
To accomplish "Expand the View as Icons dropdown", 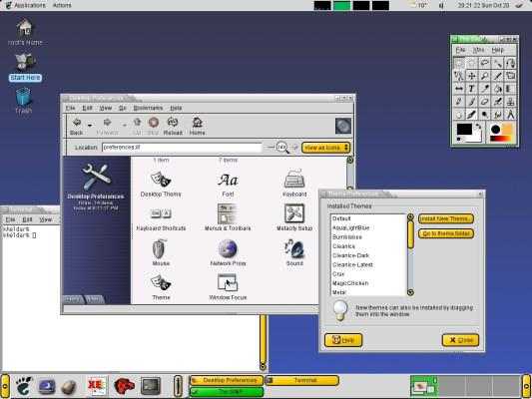I will (325, 148).
